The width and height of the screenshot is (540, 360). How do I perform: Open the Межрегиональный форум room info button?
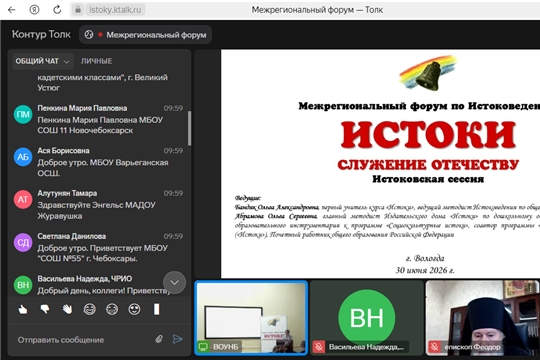click(x=145, y=35)
